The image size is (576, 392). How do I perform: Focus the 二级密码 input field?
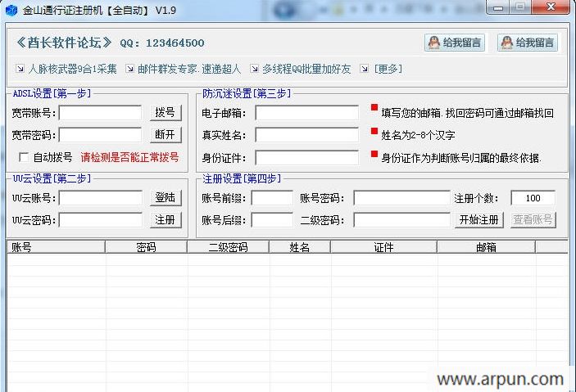click(401, 220)
